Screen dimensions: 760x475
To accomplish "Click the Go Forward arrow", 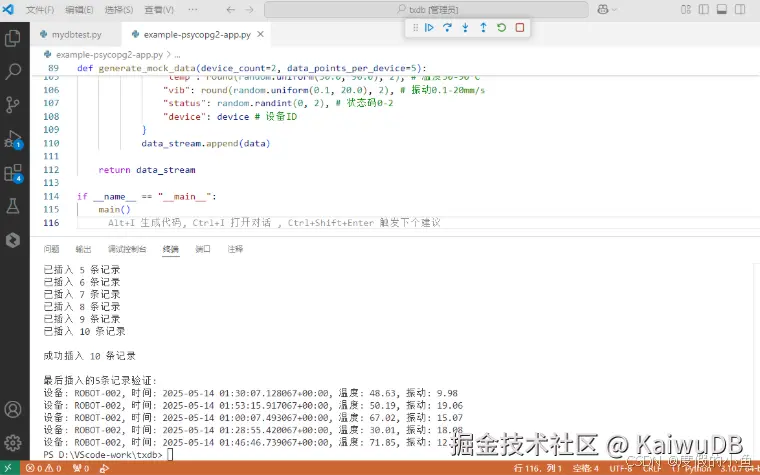I will [x=249, y=10].
